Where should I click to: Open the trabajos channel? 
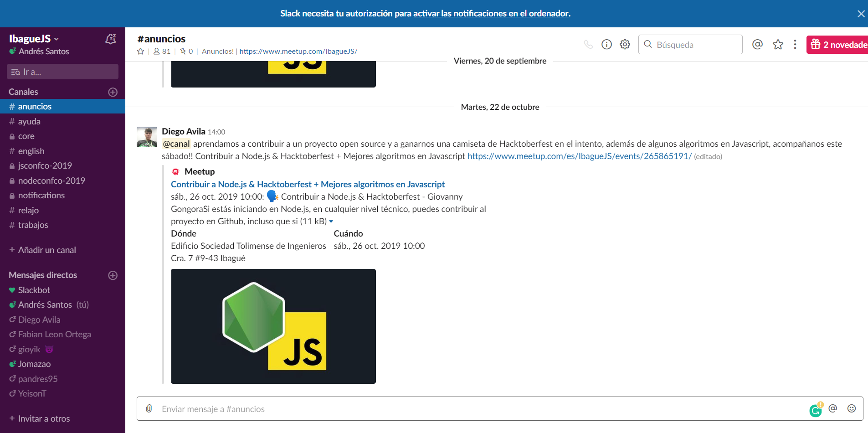pyautogui.click(x=62, y=225)
